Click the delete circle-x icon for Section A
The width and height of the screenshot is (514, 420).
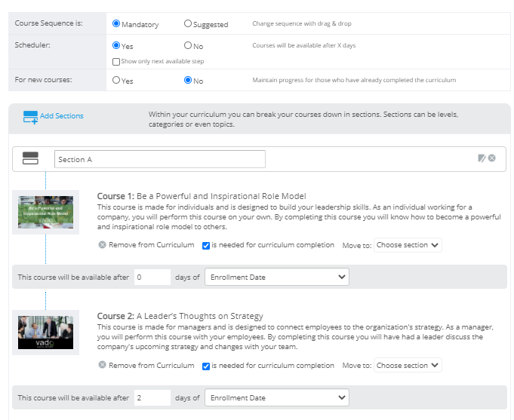click(491, 158)
